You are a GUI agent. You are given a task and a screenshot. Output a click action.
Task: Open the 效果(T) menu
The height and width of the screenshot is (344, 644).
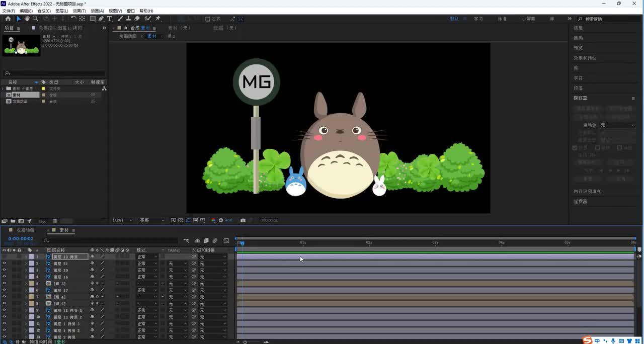pyautogui.click(x=79, y=11)
